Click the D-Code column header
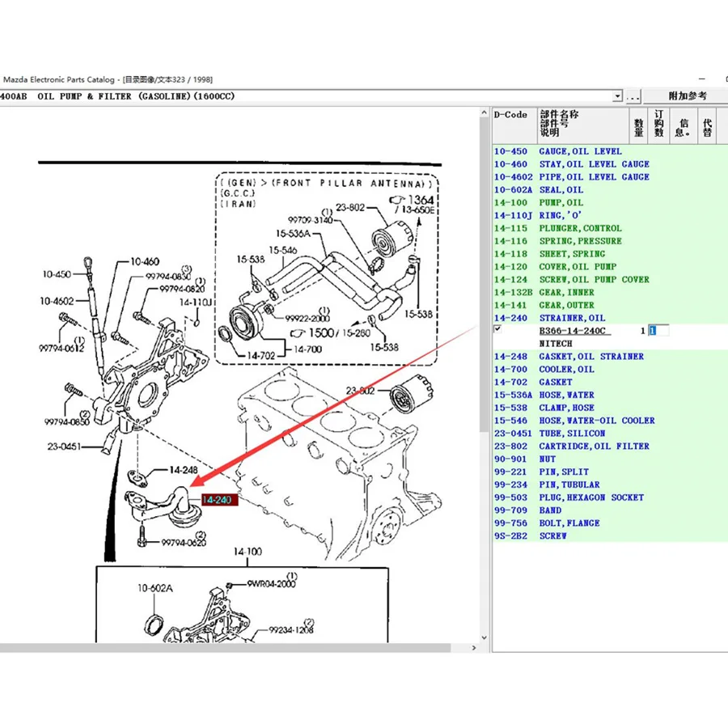This screenshot has width=728, height=728. 514,125
